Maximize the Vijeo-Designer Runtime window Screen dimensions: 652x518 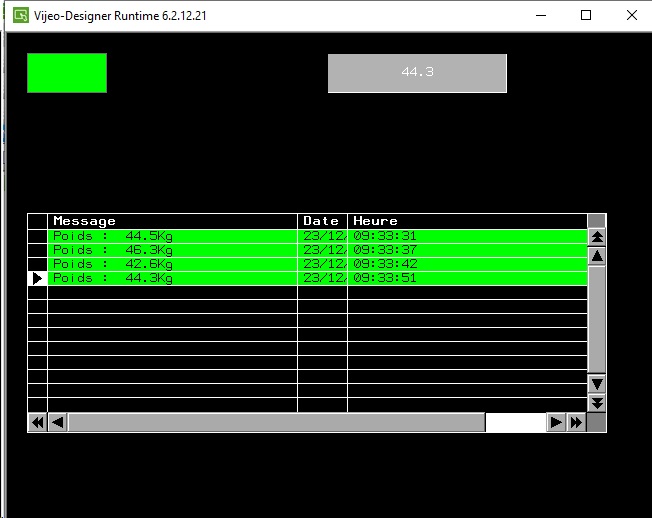[586, 16]
